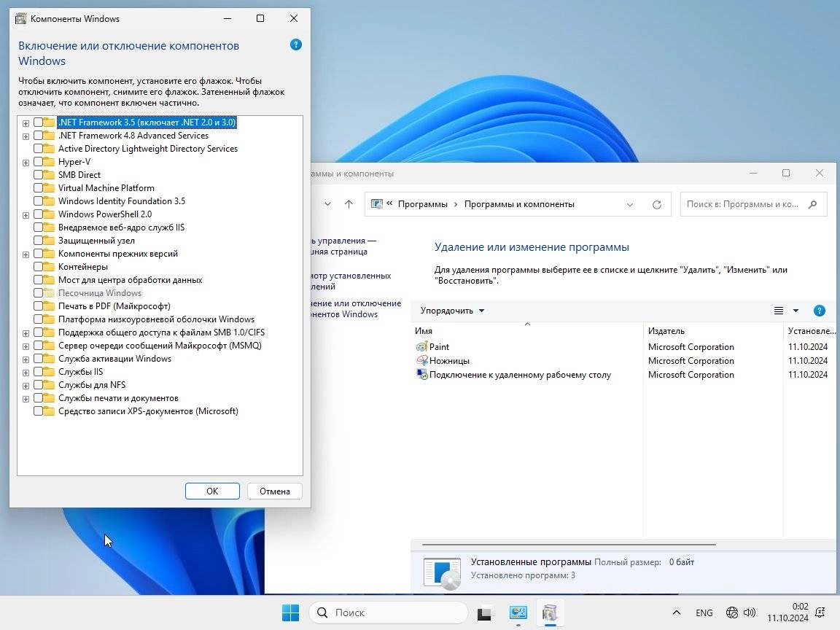The image size is (840, 630).
Task: Expand the SMB 1.0/CIFS support node
Action: (x=26, y=333)
